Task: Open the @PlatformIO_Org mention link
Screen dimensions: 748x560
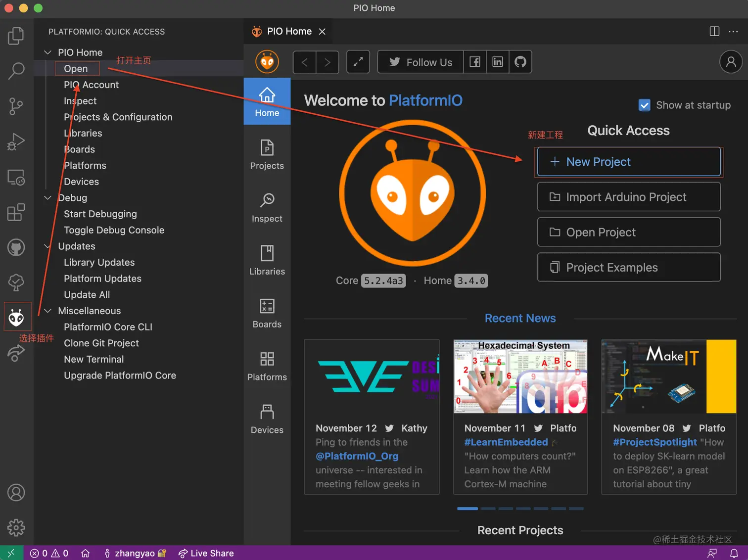Action: point(357,456)
